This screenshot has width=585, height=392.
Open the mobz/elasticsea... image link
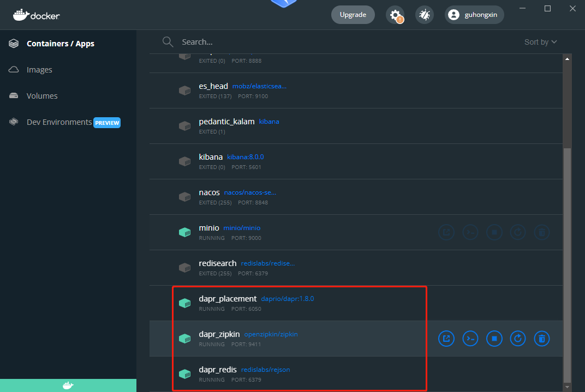259,86
